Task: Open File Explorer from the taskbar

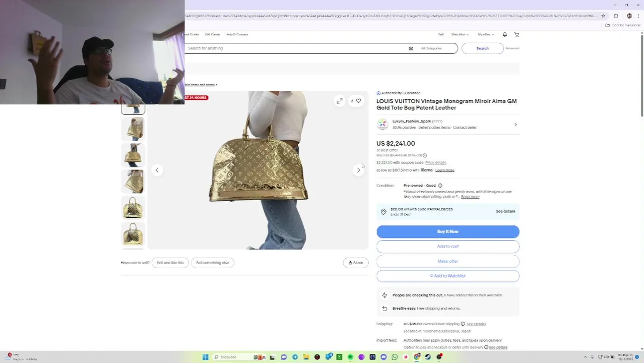Action: pyautogui.click(x=306, y=357)
